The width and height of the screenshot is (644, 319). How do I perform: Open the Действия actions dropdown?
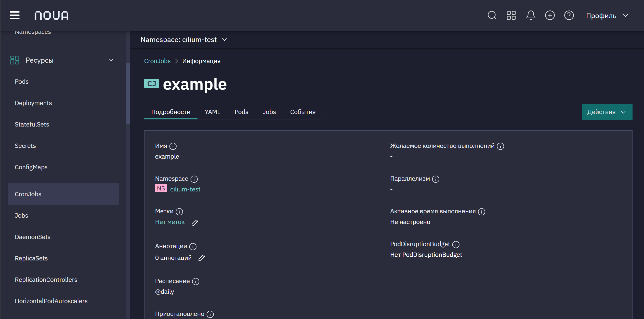click(x=607, y=112)
